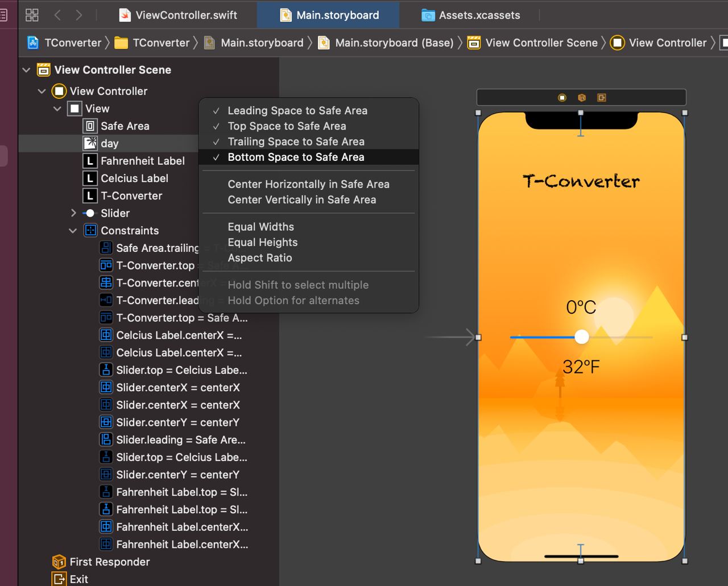Image resolution: width=728 pixels, height=586 pixels.
Task: Select first Fahrenheit Label.top constraint
Action: pos(181,493)
